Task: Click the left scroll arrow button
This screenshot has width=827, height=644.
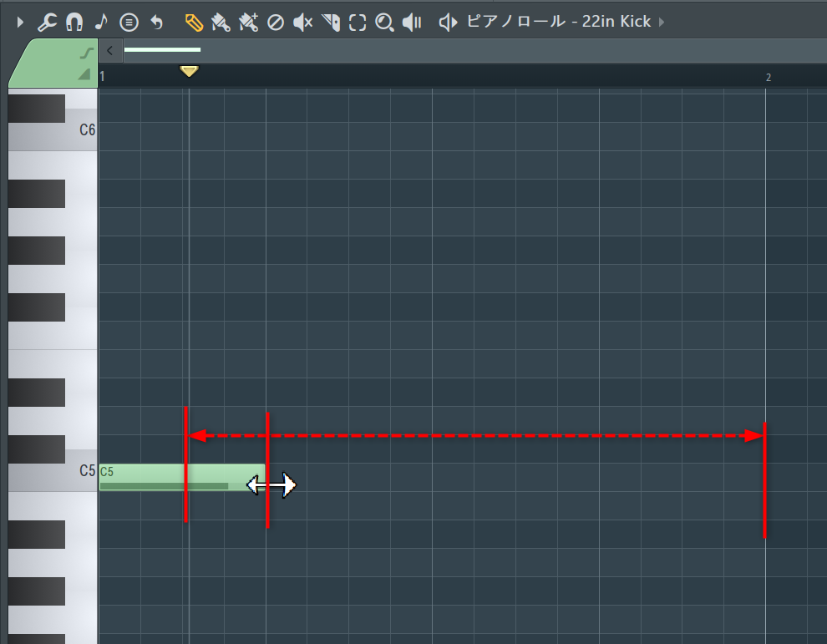Action: [x=109, y=50]
